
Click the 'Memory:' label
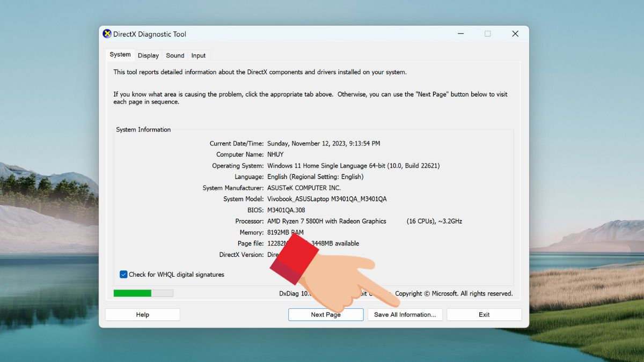(x=252, y=233)
